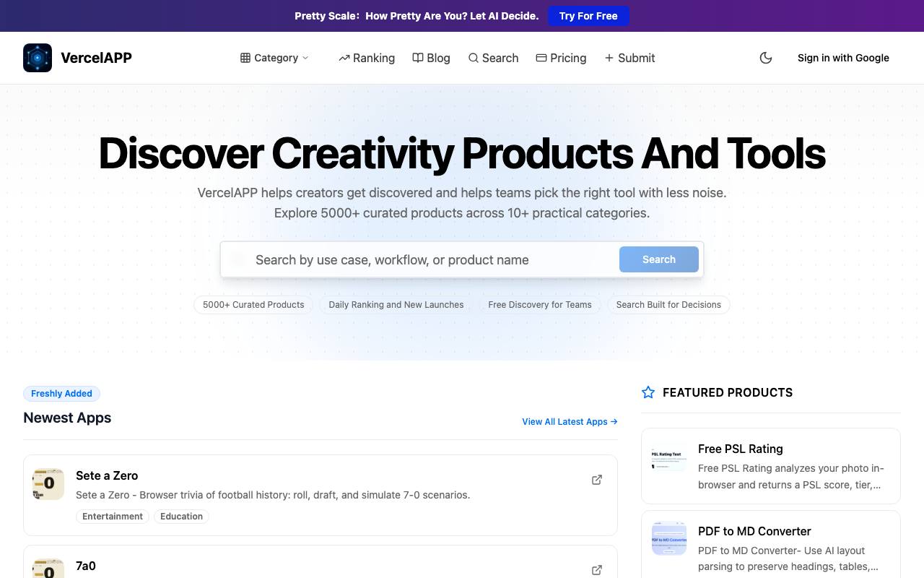Open Search from the navigation bar
Image resolution: width=924 pixels, height=578 pixels.
click(493, 58)
